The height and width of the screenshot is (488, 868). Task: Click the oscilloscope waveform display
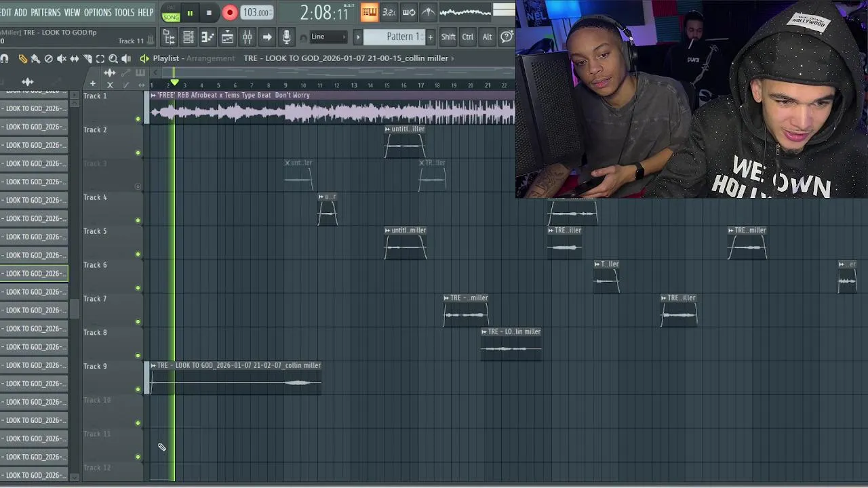coord(465,12)
